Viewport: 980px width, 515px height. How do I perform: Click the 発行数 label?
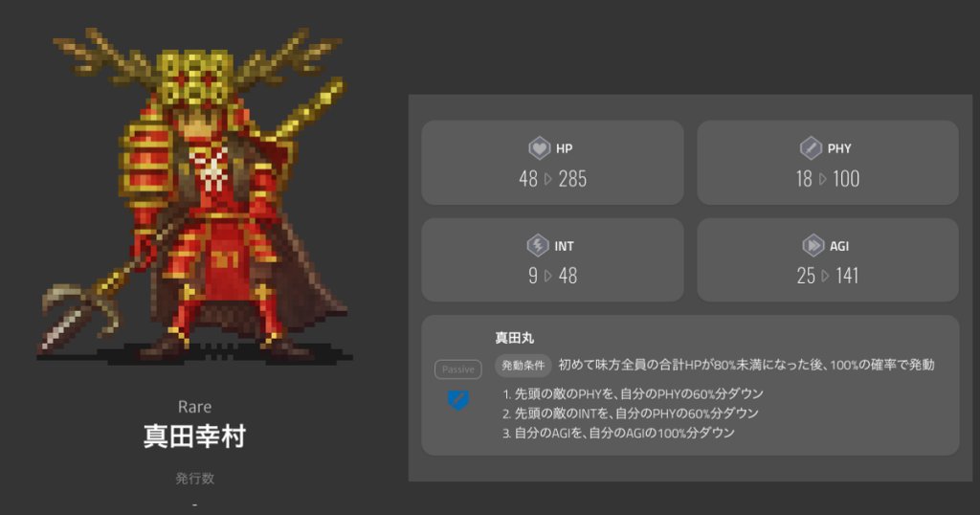tap(194, 478)
